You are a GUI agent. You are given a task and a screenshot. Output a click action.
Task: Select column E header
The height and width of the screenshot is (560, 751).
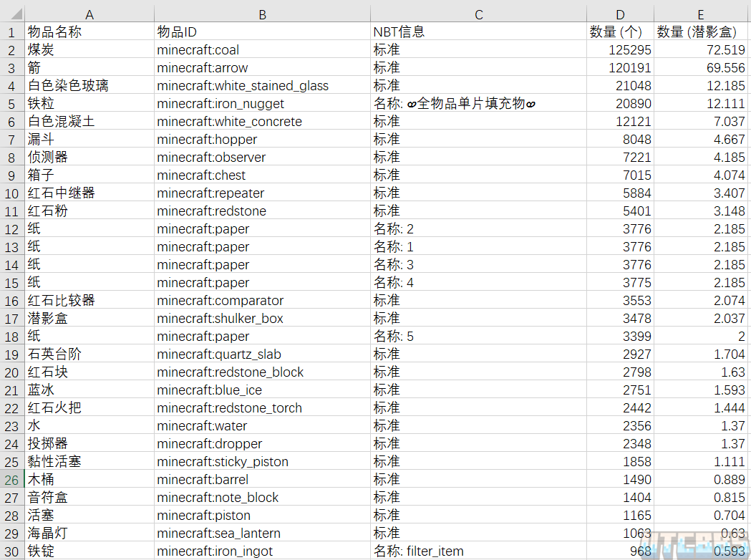coord(701,14)
